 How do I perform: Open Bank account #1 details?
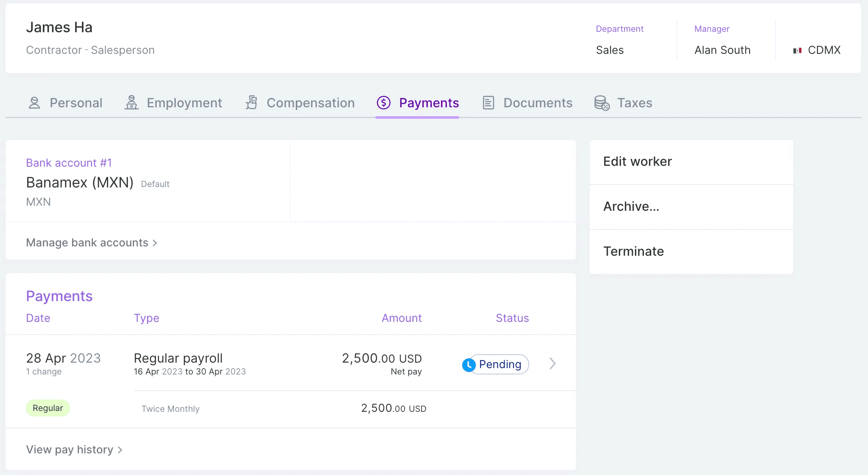pyautogui.click(x=69, y=162)
